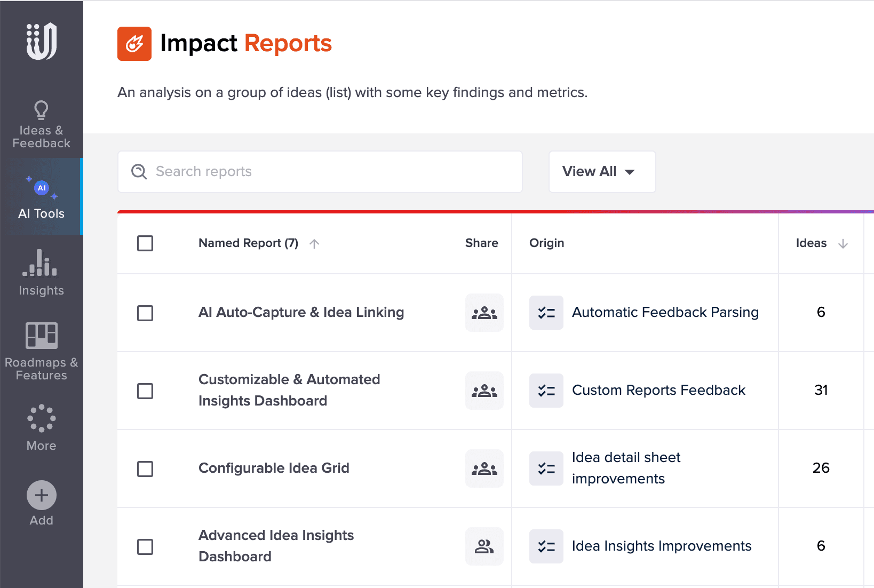Click the Add plus button
Screen dimensions: 874x588
pyautogui.click(x=42, y=496)
